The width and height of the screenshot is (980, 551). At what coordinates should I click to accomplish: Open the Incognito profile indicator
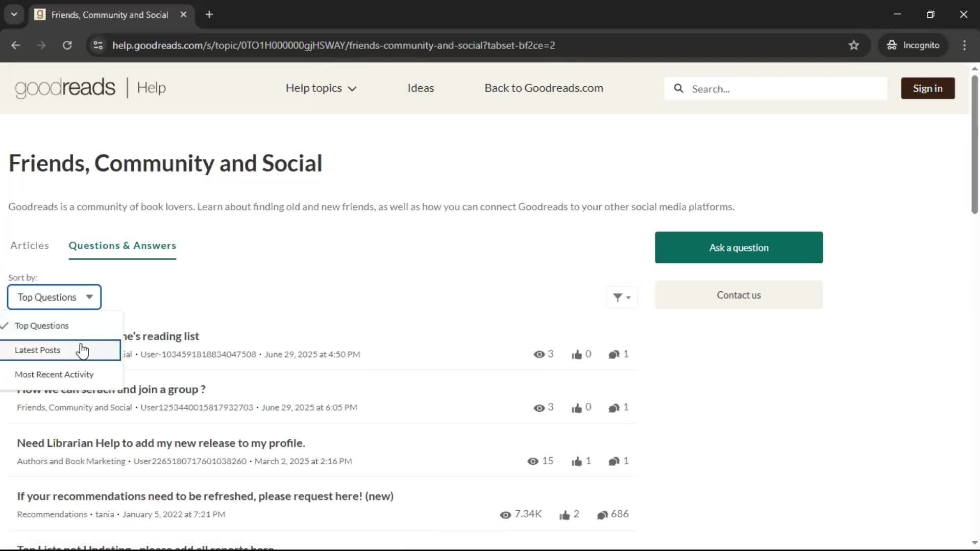tap(913, 45)
